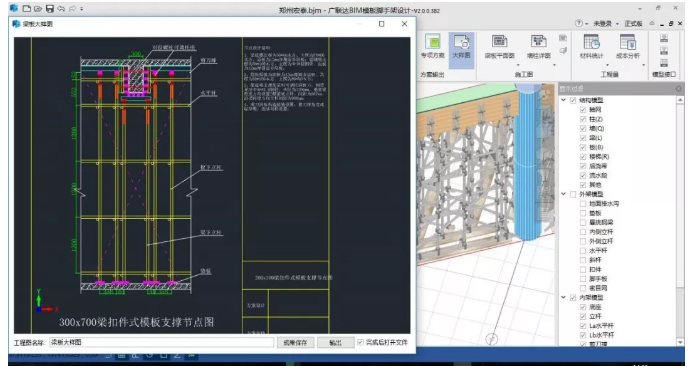Image resolution: width=691 pixels, height=372 pixels.
Task: Open 专项方案 from the ribbon
Action: click(x=432, y=47)
